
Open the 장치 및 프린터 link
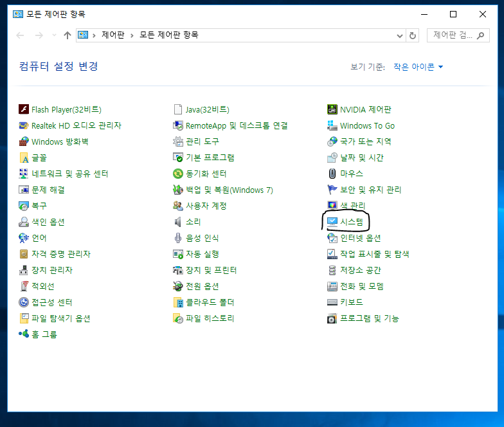click(x=212, y=270)
